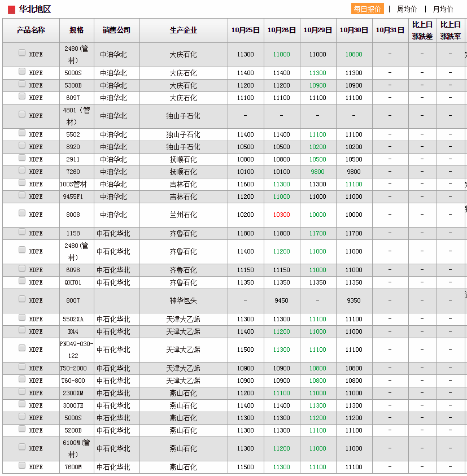Select checkbox for HDPE 8008 兰州石化
The image size is (467, 476).
(22, 213)
